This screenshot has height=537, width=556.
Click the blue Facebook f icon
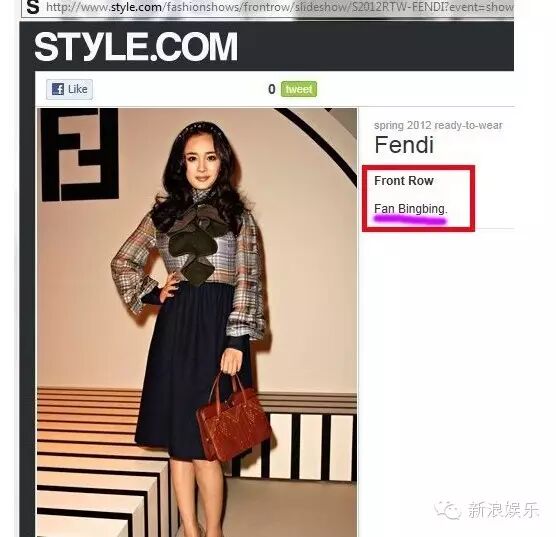pos(58,89)
